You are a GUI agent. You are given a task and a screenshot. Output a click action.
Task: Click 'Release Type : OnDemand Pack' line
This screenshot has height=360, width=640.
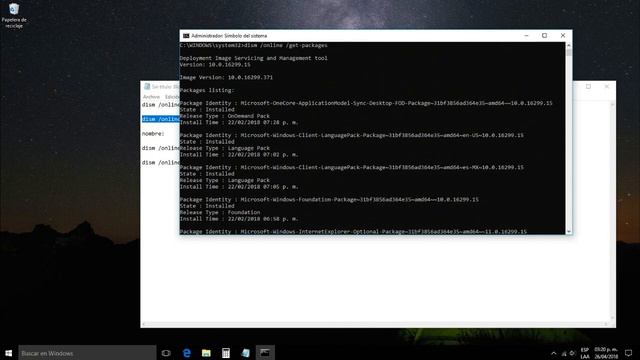224,116
